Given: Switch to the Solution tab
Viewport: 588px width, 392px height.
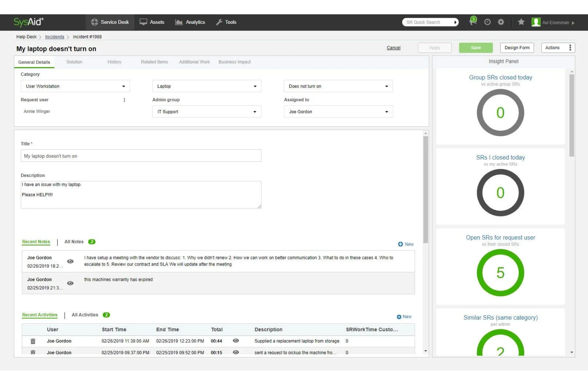Looking at the screenshot, I should 74,62.
